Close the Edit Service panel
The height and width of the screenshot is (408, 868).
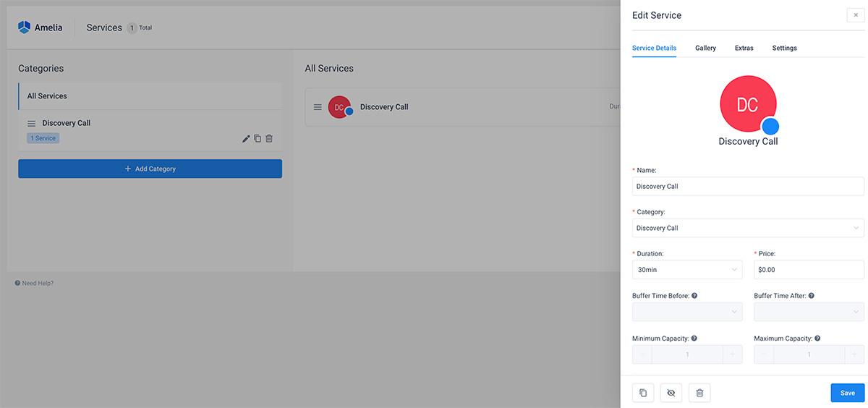point(856,15)
